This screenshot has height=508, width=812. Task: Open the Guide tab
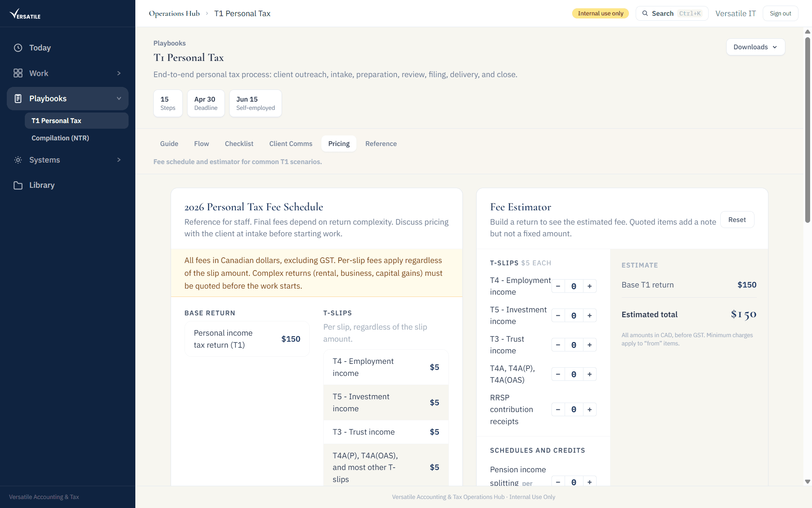pos(169,144)
